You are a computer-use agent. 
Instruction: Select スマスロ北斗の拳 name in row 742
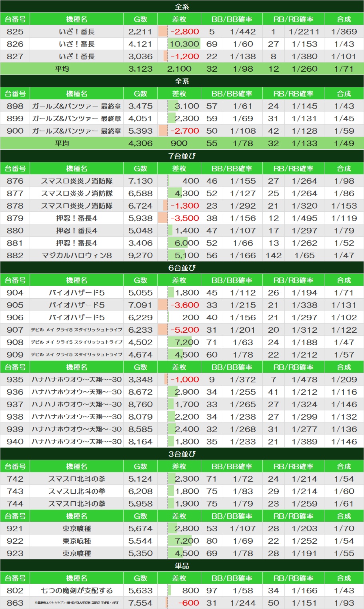[x=77, y=479]
